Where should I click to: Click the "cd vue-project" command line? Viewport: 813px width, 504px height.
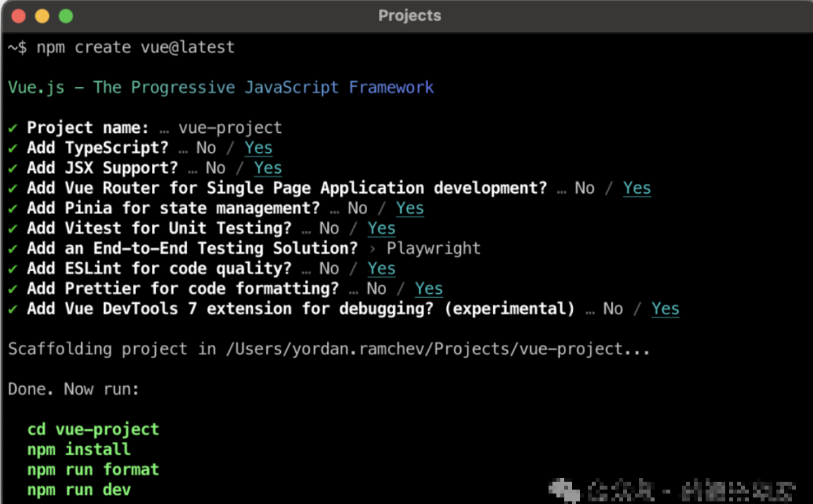tap(93, 430)
